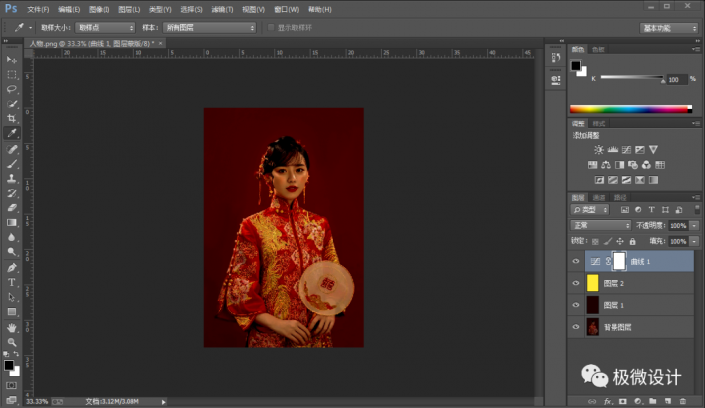Viewport: 705px width, 408px height.
Task: Add a Brightness/Contrast adjustment
Action: pos(599,150)
